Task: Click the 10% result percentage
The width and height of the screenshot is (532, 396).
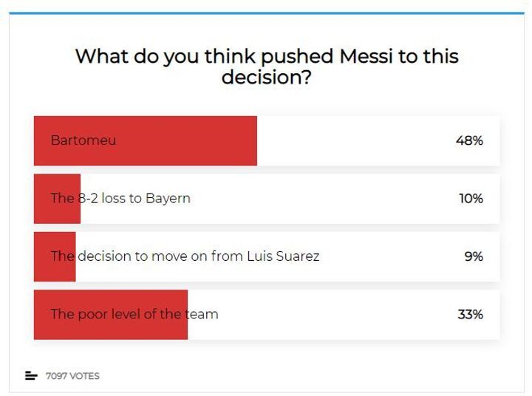Action: (469, 198)
